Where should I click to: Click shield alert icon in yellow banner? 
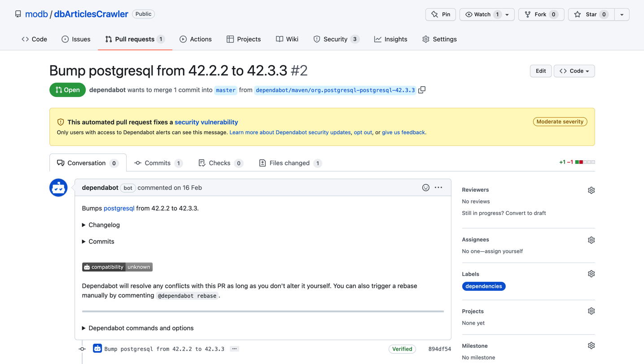[61, 122]
